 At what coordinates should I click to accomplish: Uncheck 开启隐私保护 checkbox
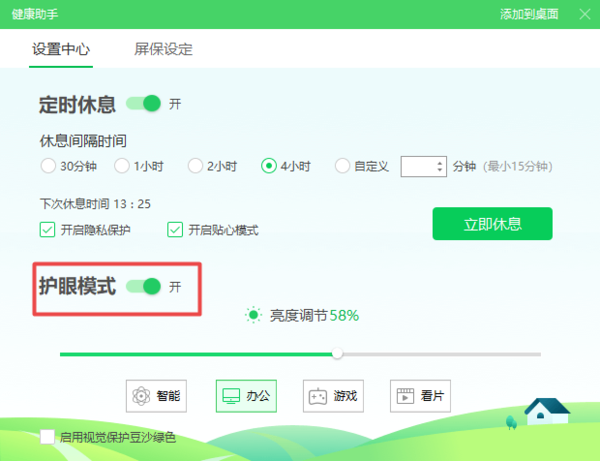(x=47, y=230)
